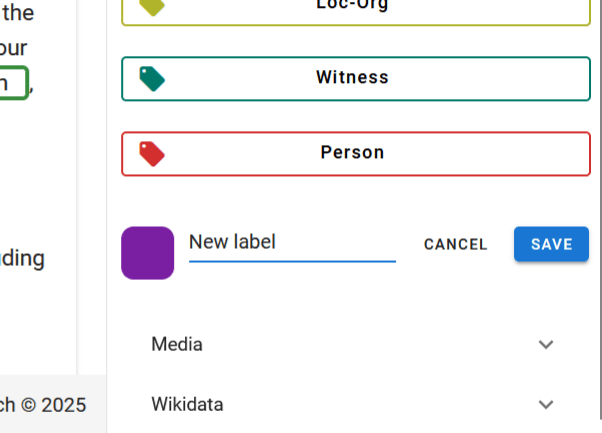Viewport: 602px width, 433px height.
Task: Click the green-outlined annotation in the text
Action: coord(13,83)
